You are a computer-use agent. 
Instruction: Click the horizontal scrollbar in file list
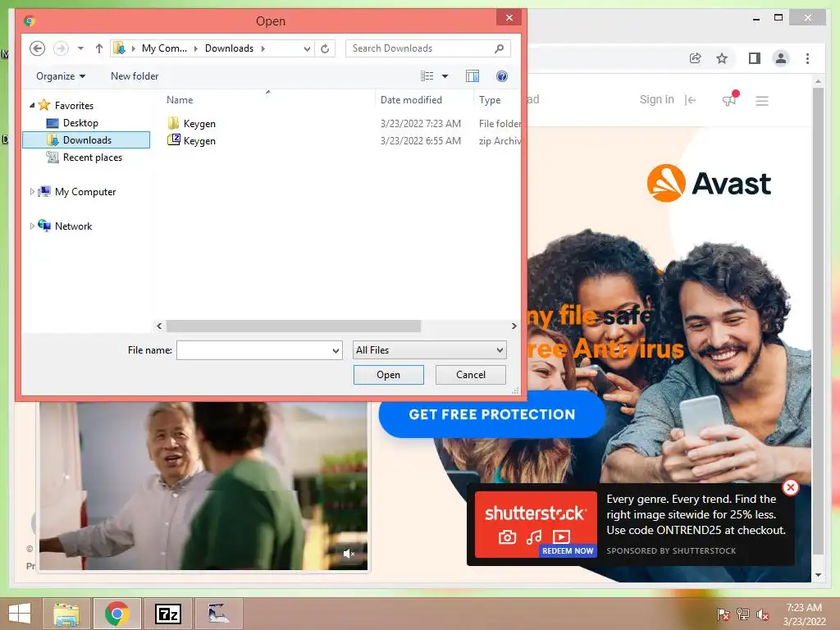(293, 326)
